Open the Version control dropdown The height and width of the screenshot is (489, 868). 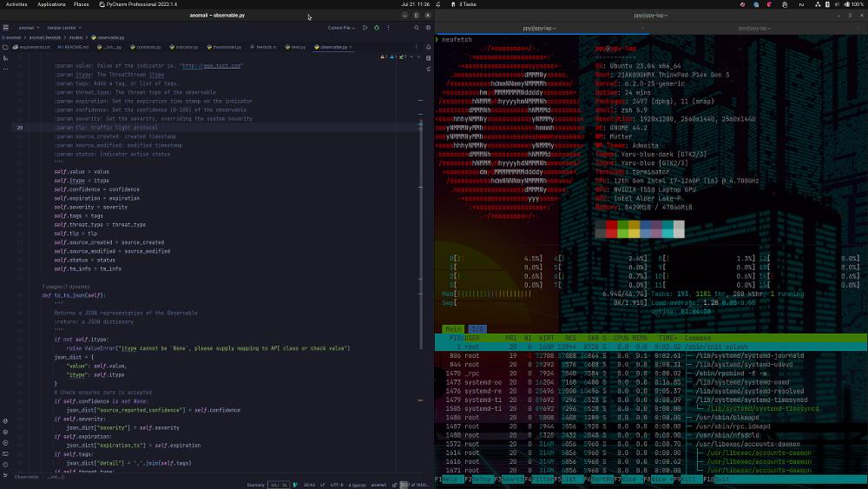(64, 28)
